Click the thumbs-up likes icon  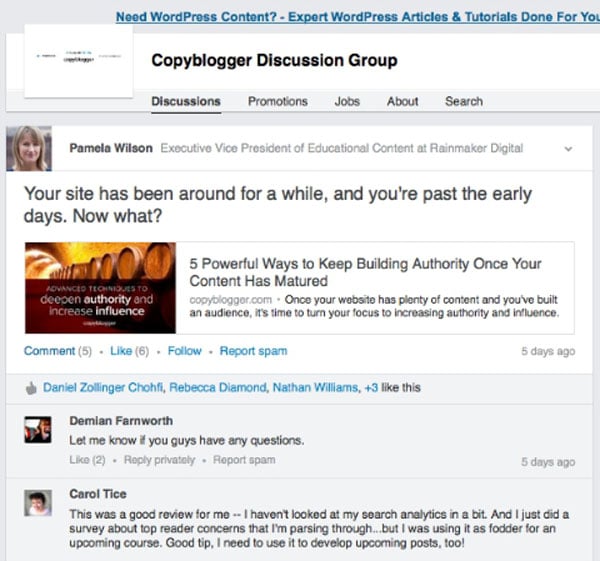[29, 387]
